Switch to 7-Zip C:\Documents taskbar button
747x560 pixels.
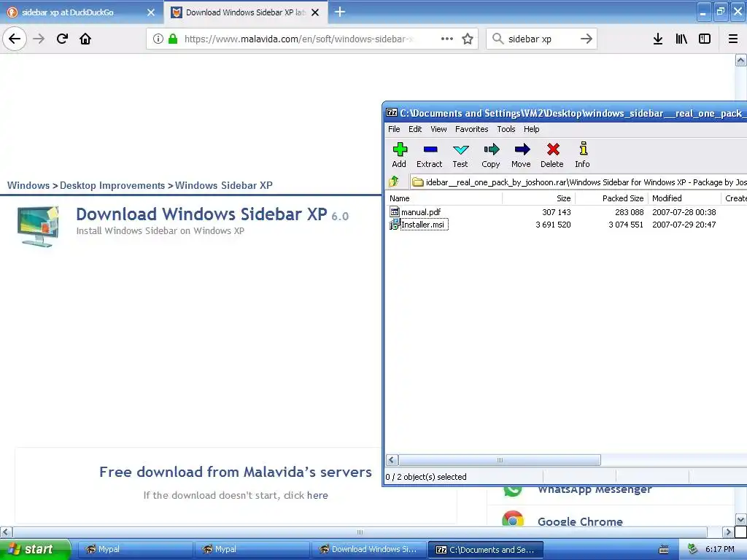485,549
